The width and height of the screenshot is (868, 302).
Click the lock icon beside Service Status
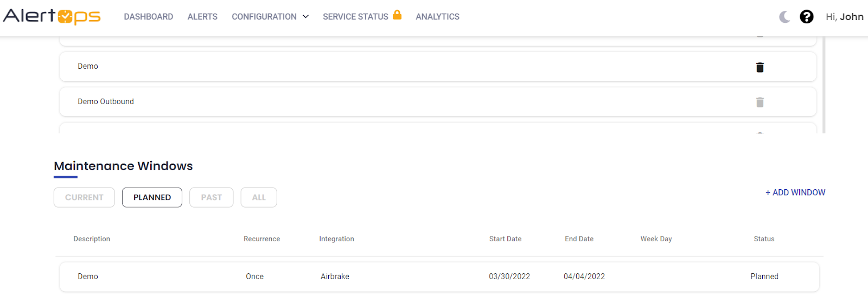point(397,15)
